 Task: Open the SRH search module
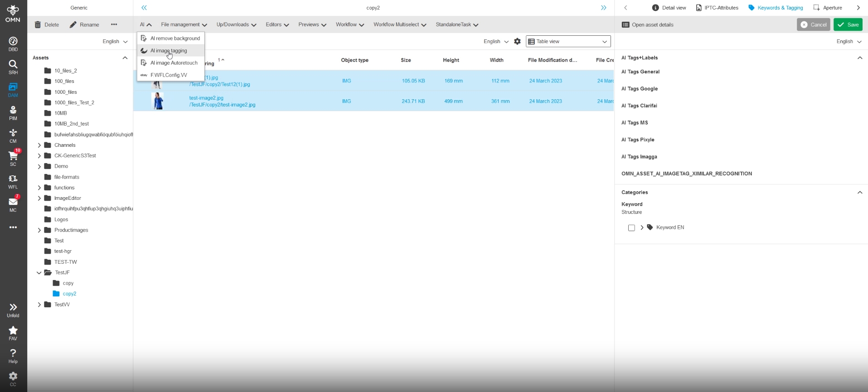[13, 67]
